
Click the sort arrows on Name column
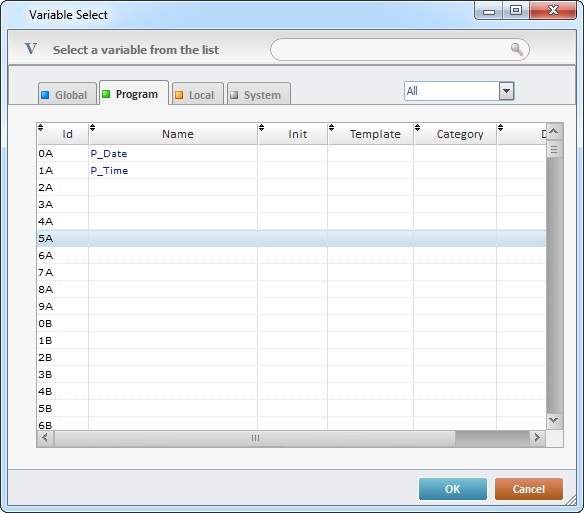(x=92, y=128)
